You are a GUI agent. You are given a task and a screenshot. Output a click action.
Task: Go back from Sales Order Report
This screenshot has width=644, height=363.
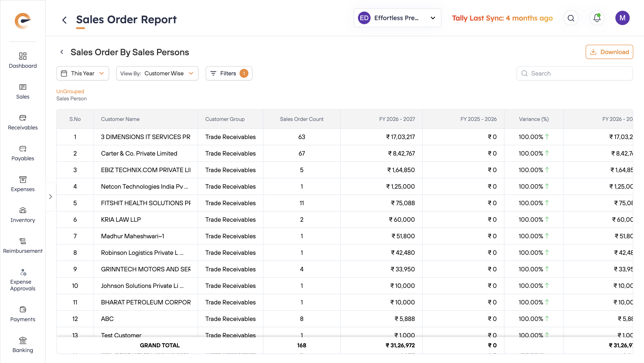pos(64,20)
